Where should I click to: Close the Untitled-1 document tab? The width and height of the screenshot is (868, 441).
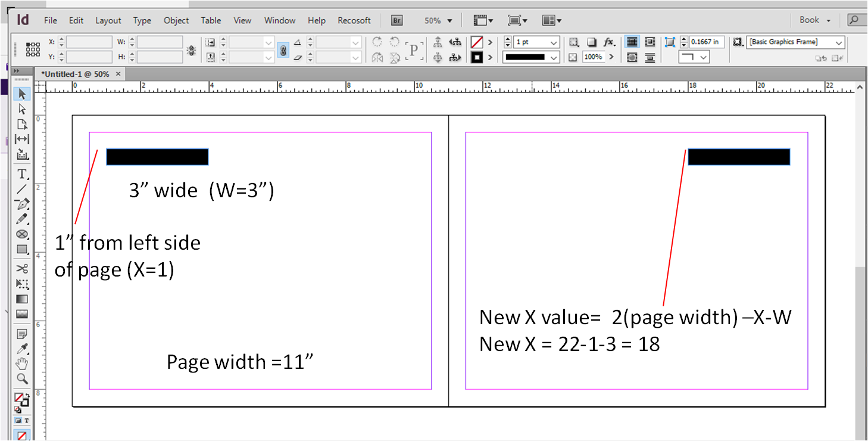pos(118,74)
